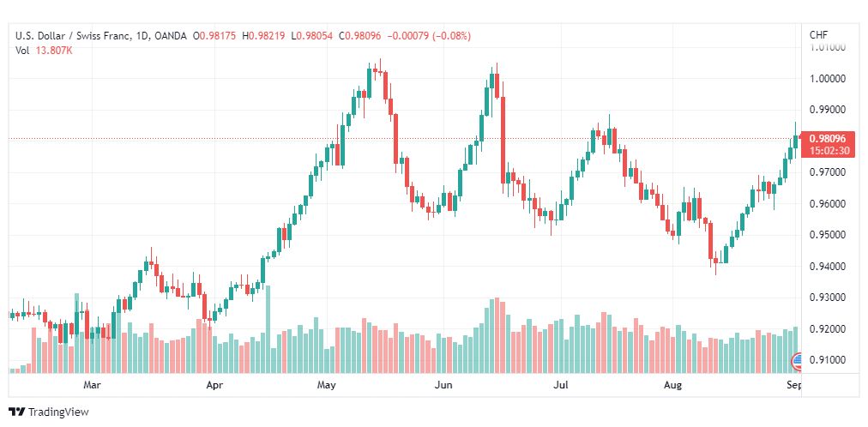Click the Aug label on time axis
This screenshot has height=427, width=868.
673,385
